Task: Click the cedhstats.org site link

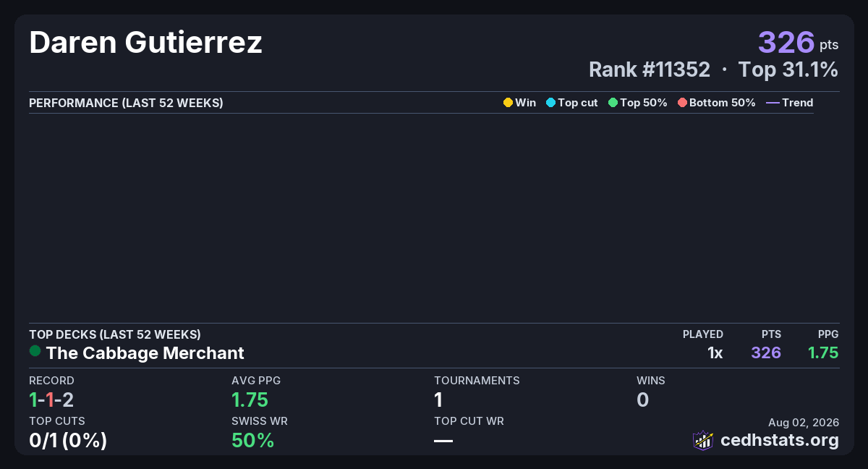Action: point(780,440)
